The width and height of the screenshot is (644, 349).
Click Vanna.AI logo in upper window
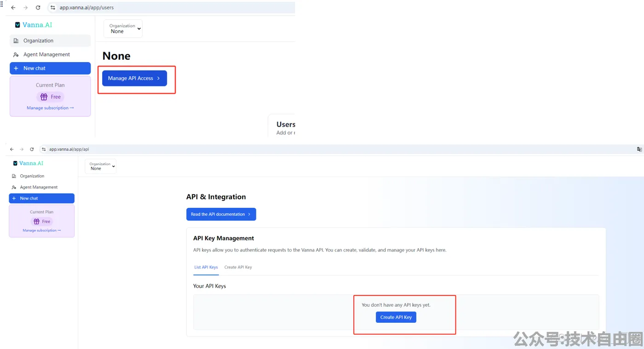coord(34,25)
